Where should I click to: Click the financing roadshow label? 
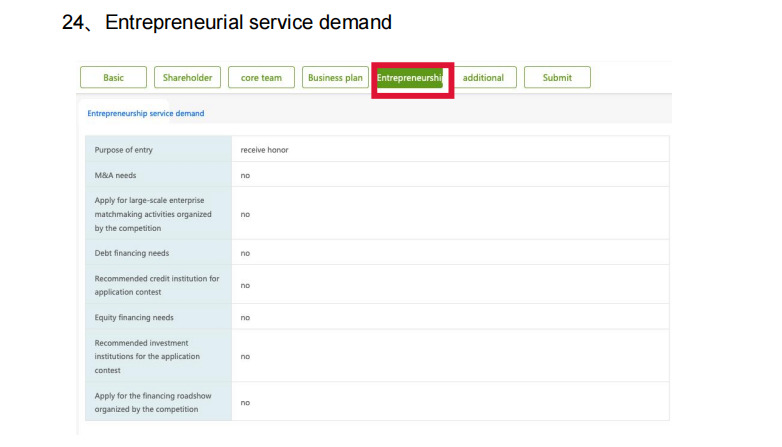(x=153, y=402)
